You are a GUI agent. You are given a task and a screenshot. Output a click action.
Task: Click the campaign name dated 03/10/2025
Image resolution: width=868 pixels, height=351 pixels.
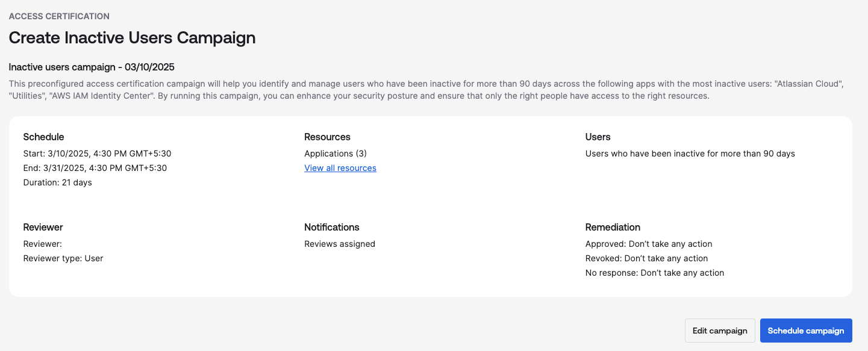point(92,67)
